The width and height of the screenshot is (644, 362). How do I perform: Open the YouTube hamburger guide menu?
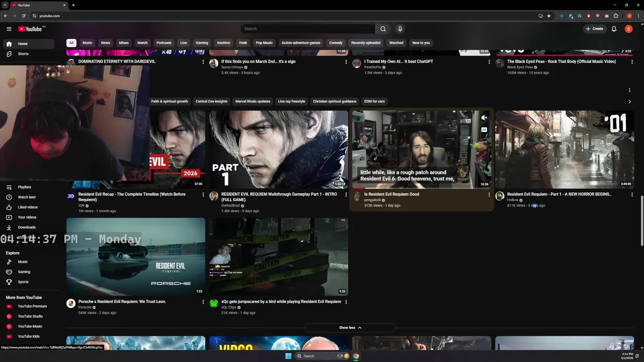point(9,29)
